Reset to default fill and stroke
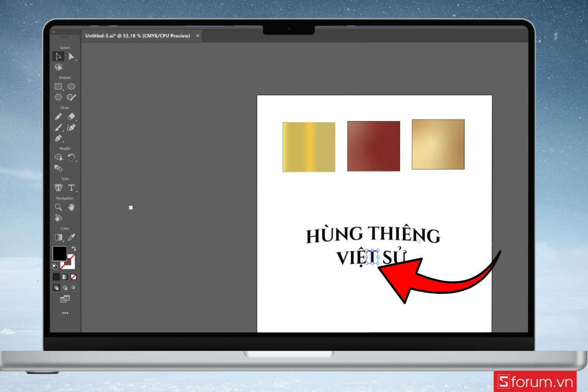 [x=54, y=266]
